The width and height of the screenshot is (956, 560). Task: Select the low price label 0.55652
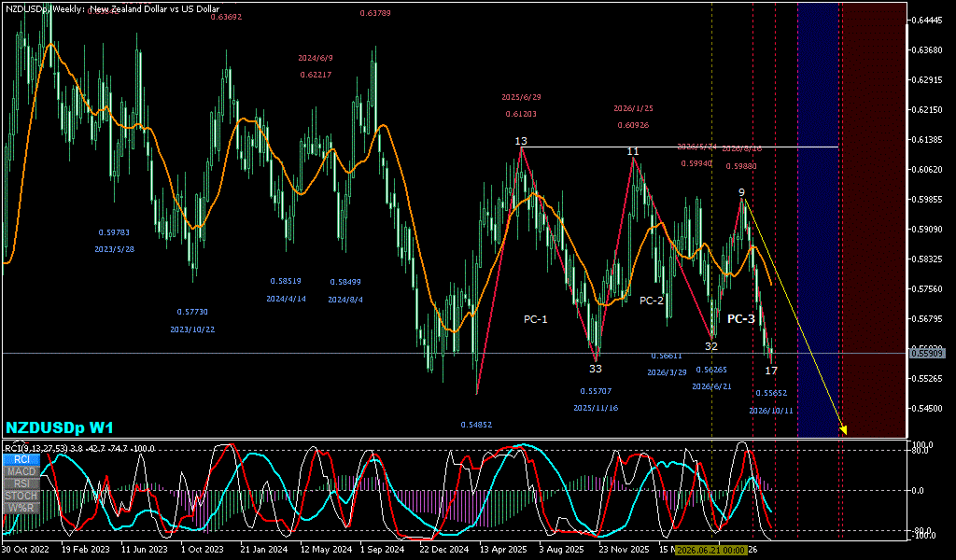[x=771, y=393]
